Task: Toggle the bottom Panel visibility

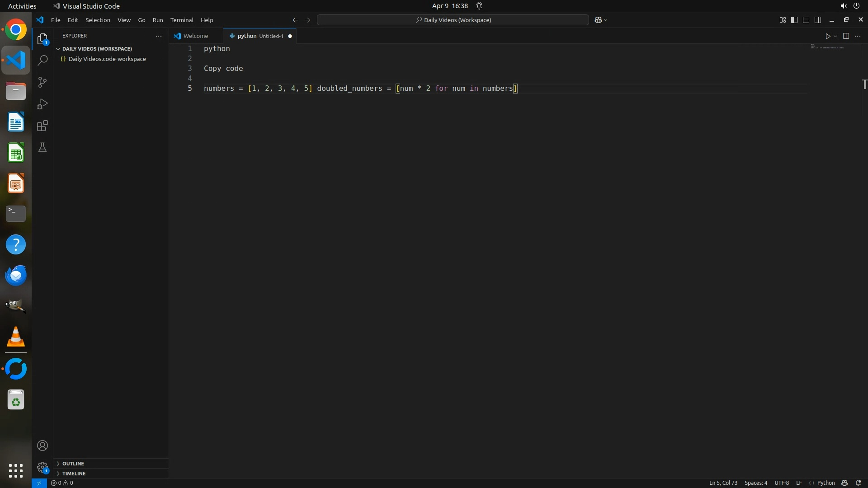Action: (806, 20)
